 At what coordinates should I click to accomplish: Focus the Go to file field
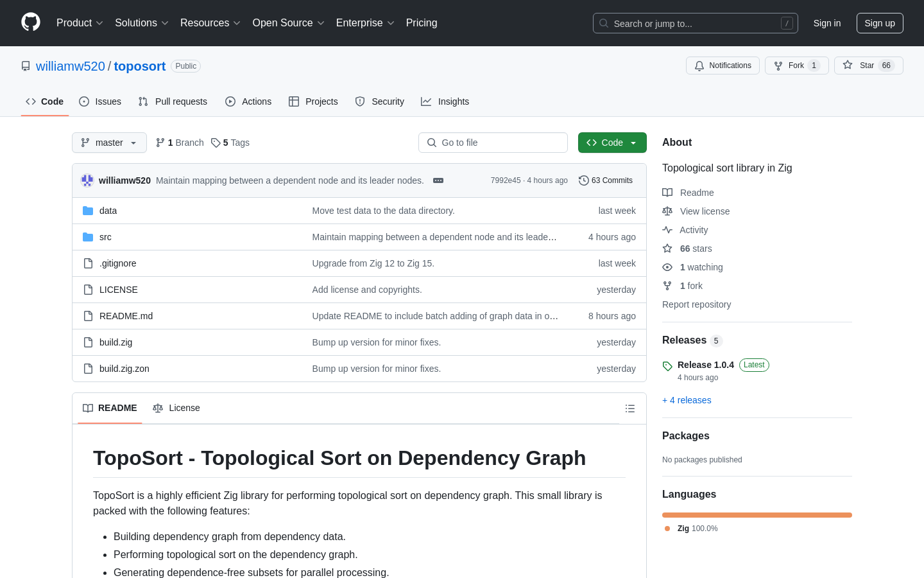493,143
